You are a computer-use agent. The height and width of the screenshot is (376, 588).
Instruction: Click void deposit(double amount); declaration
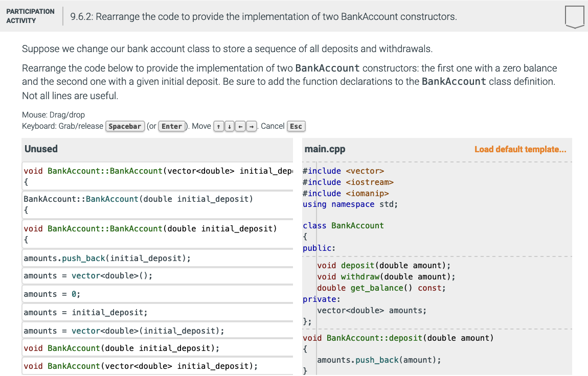coord(383,266)
